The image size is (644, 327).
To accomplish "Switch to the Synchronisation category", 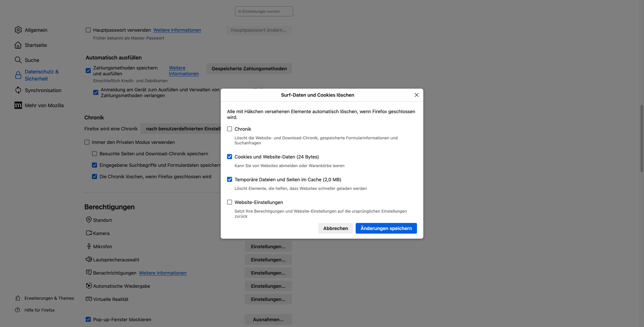I will (43, 90).
